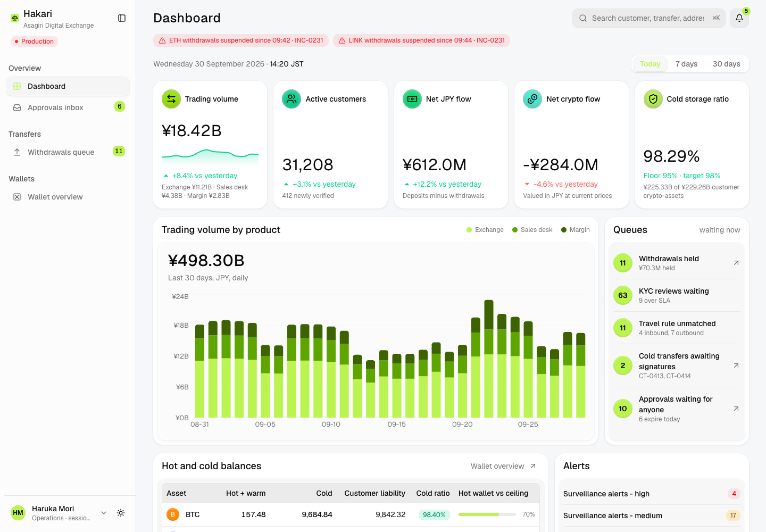Sort by the Cold ratio column header
The image size is (766, 532).
coord(433,493)
